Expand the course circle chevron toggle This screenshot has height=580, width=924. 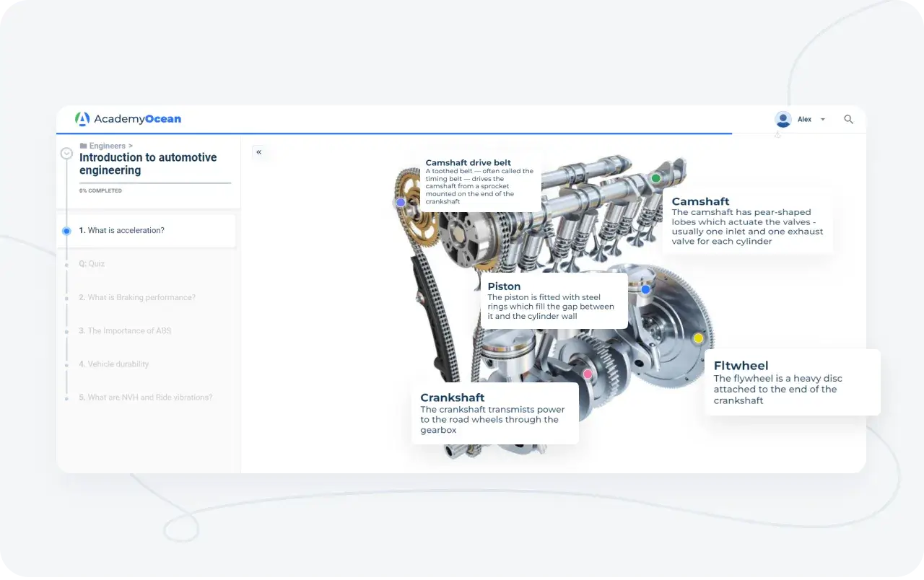66,154
